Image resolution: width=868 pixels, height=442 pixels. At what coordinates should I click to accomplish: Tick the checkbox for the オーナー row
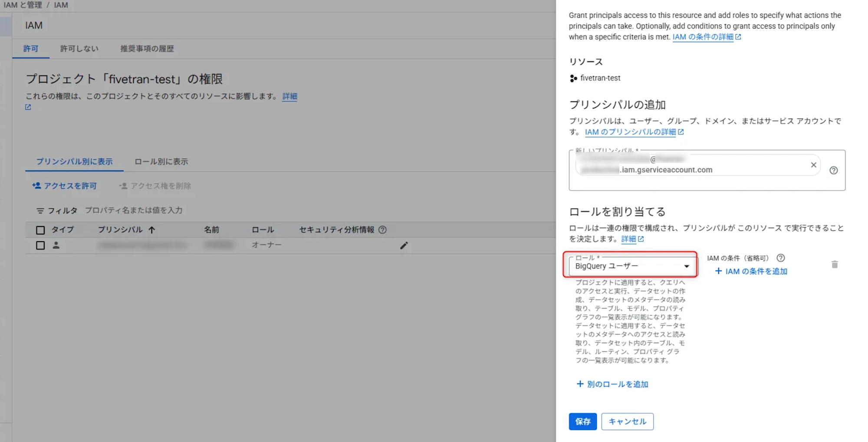[40, 245]
